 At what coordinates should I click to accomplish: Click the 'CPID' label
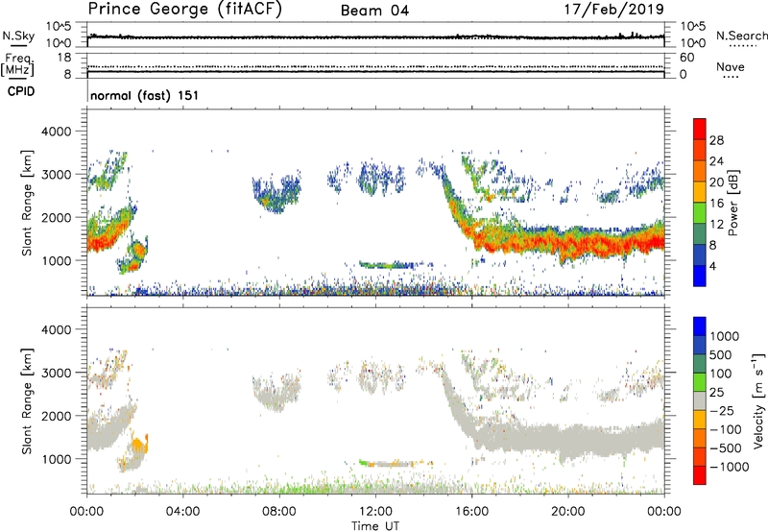pos(21,91)
